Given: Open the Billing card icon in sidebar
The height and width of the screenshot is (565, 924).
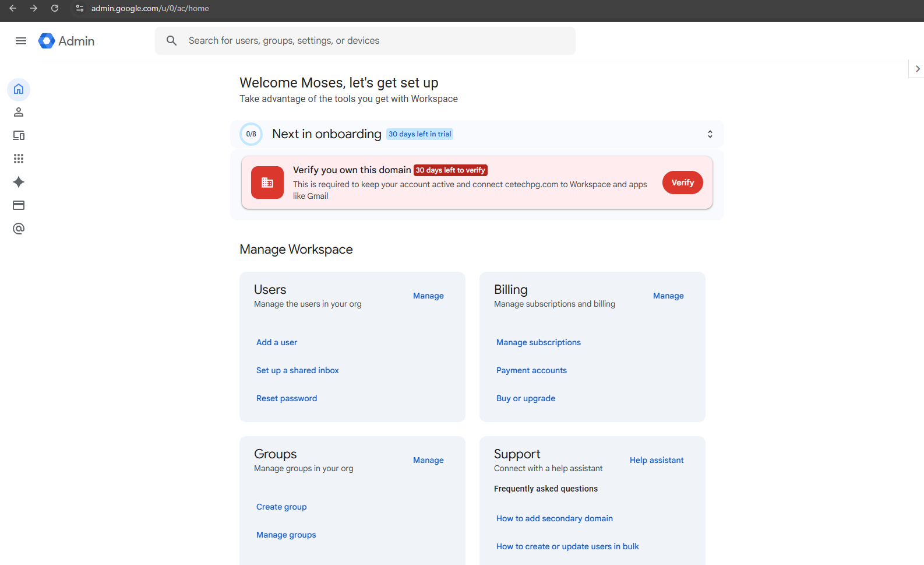Looking at the screenshot, I should 19,205.
